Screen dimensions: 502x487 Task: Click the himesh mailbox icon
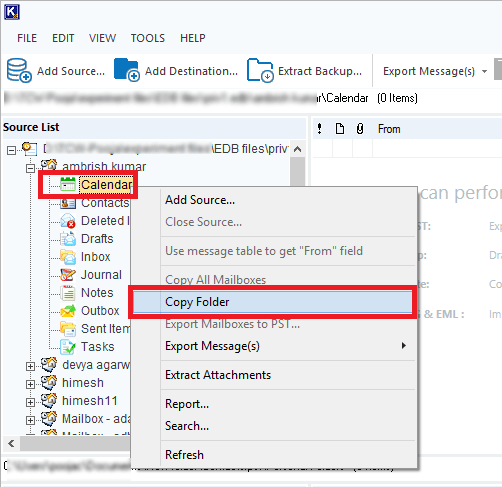click(49, 382)
